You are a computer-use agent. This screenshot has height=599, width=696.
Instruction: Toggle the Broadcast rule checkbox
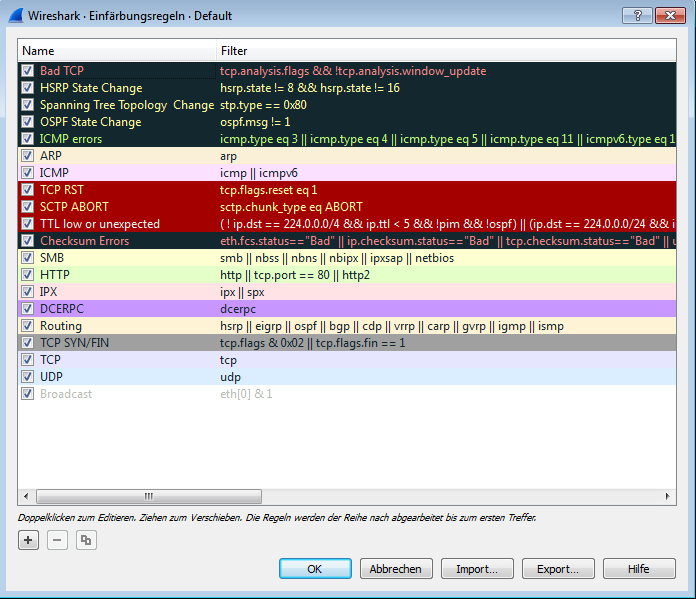[x=28, y=393]
